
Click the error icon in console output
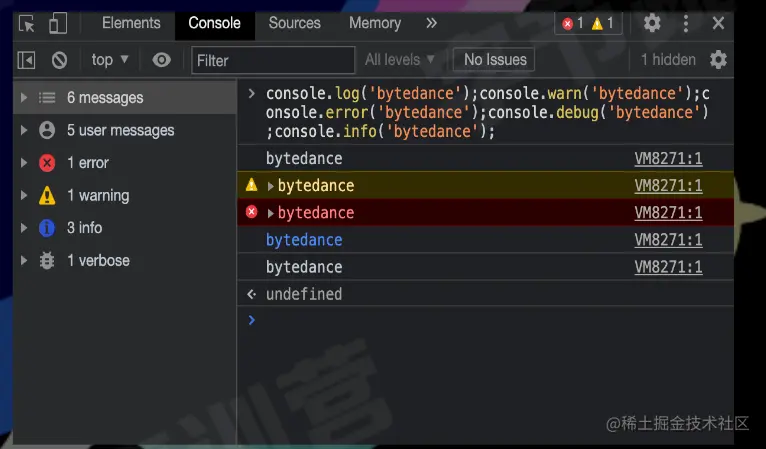click(x=251, y=212)
